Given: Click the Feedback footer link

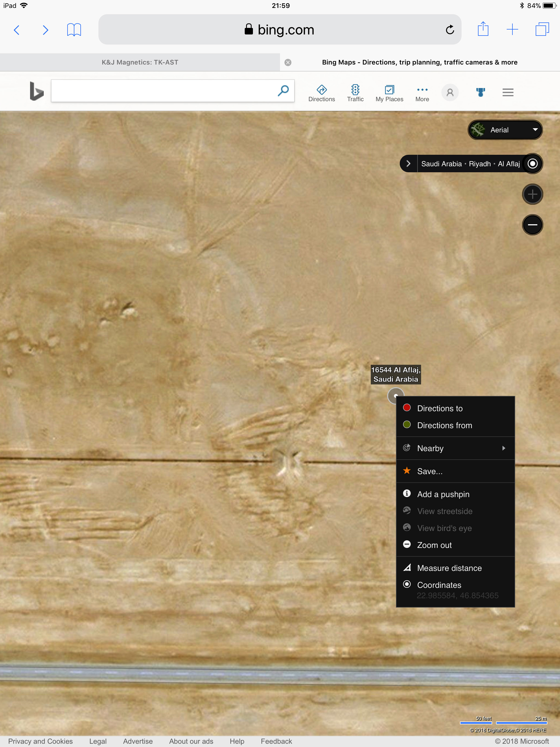Looking at the screenshot, I should pos(276,741).
